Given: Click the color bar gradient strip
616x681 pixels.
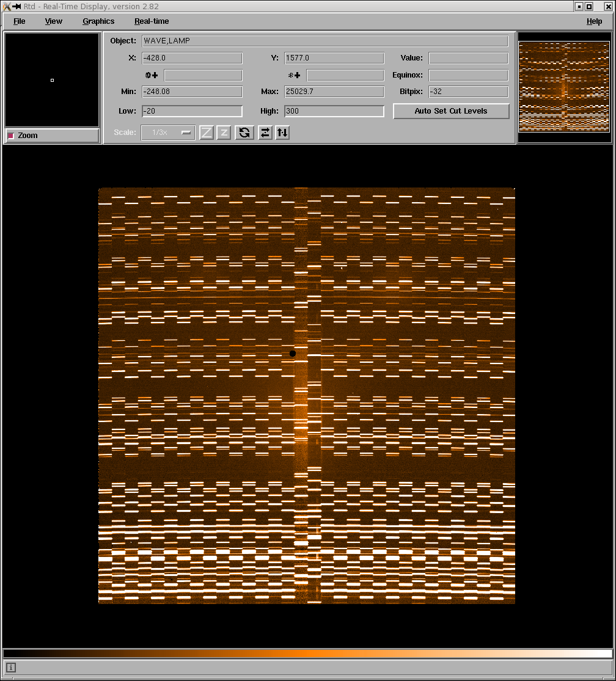Looking at the screenshot, I should 307,654.
